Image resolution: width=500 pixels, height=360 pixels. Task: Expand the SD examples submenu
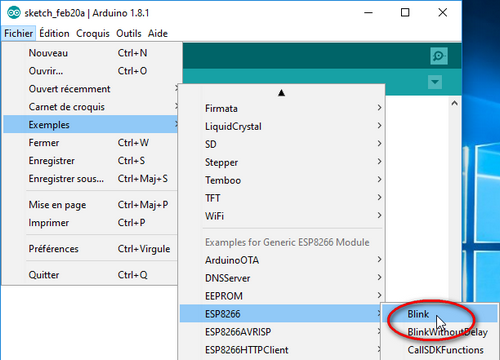click(282, 144)
